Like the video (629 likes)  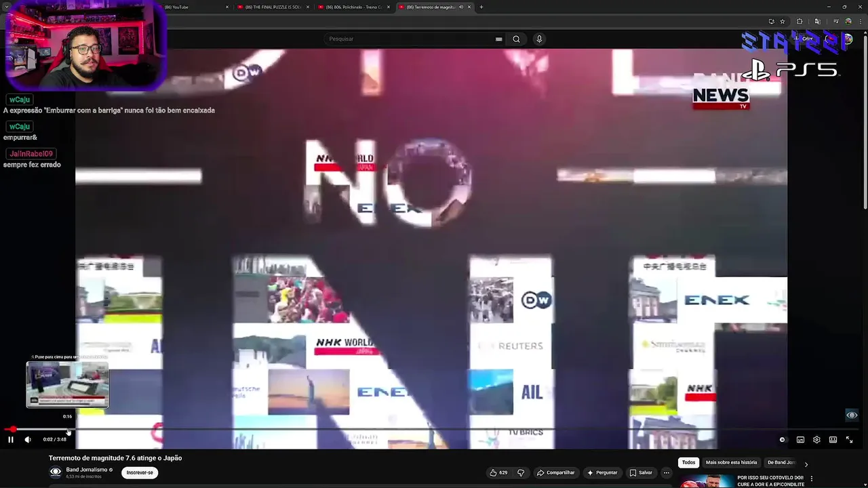click(x=498, y=472)
